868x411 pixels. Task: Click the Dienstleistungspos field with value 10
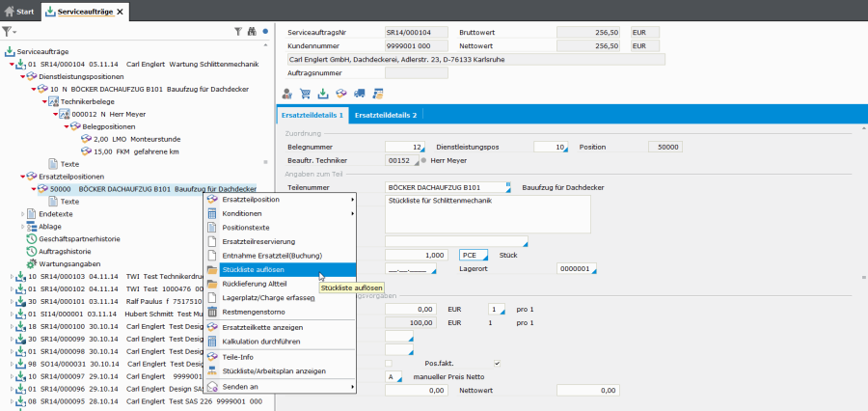point(551,148)
